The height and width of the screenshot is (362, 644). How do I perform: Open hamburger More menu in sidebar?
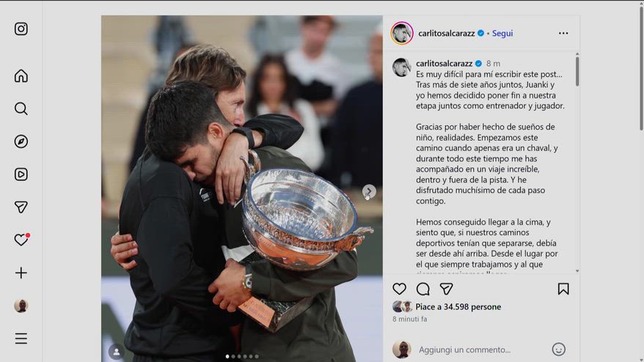(x=21, y=339)
